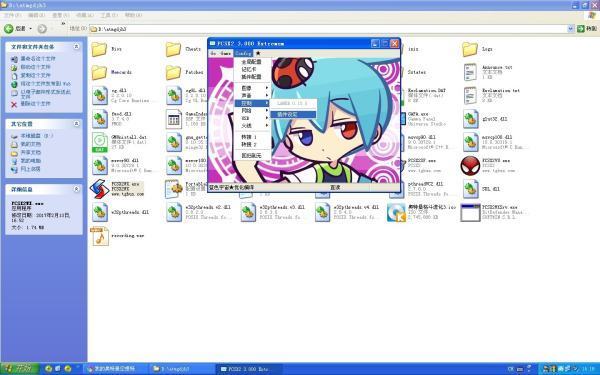Open the Windows Start button
Screen dimensions: 600x375
pos(19,369)
